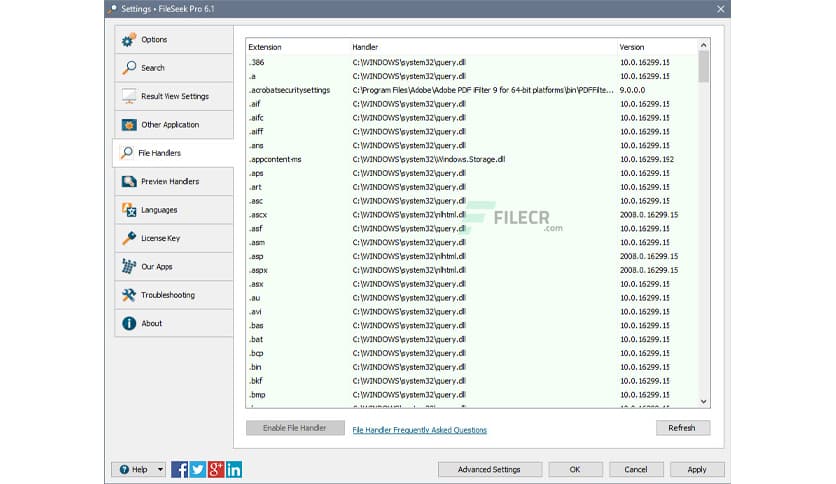Switch to the Search tab label

click(153, 68)
